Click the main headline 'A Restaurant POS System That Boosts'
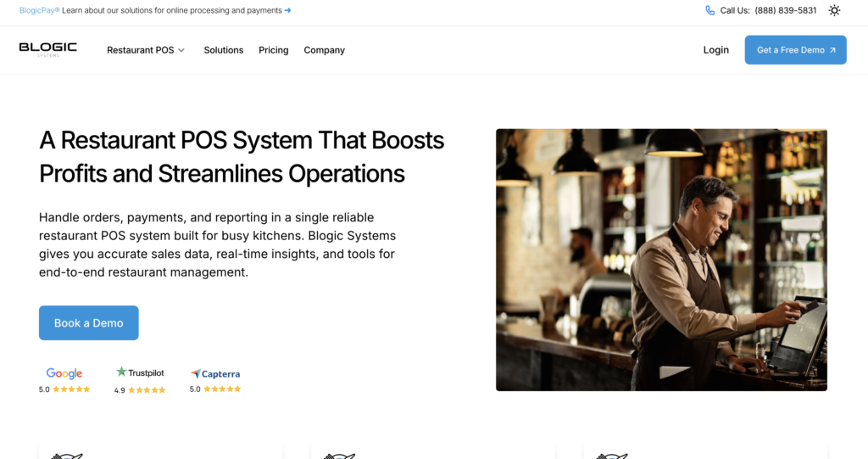The width and height of the screenshot is (868, 459). point(242,140)
